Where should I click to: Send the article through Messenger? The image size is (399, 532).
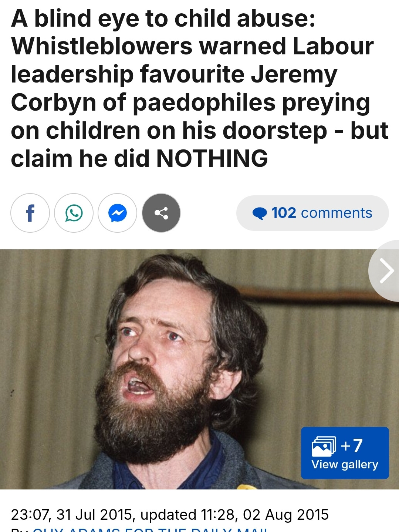[118, 213]
